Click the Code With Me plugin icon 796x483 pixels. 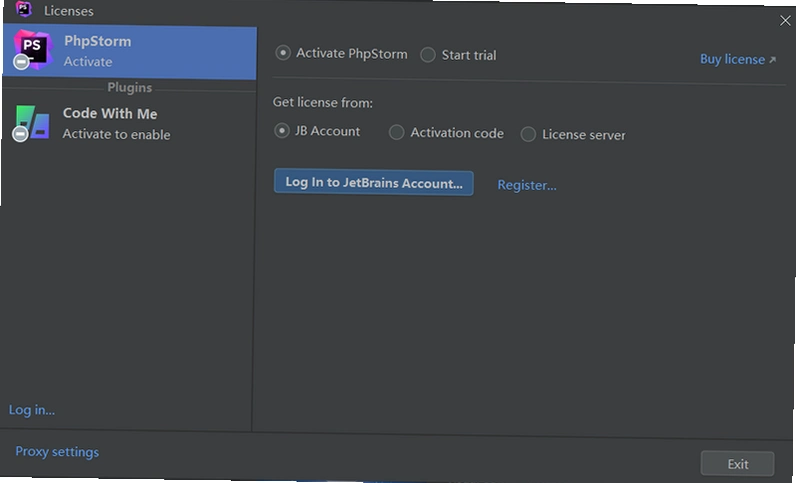tap(31, 123)
